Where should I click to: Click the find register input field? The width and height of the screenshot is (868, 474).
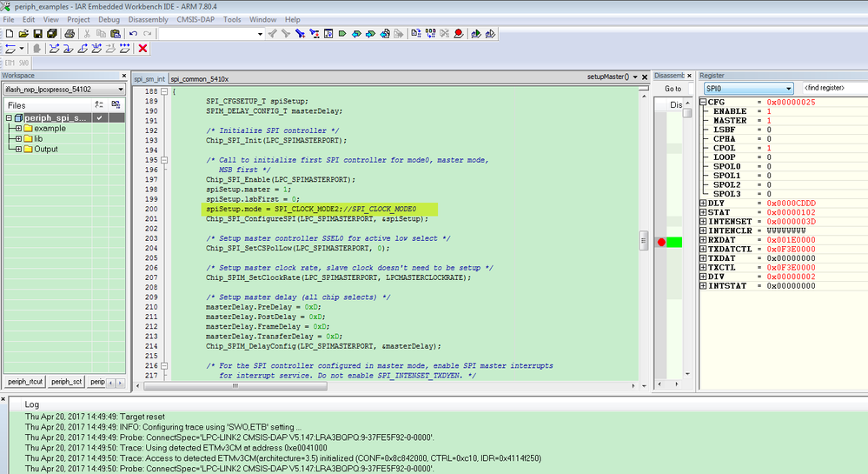click(833, 88)
